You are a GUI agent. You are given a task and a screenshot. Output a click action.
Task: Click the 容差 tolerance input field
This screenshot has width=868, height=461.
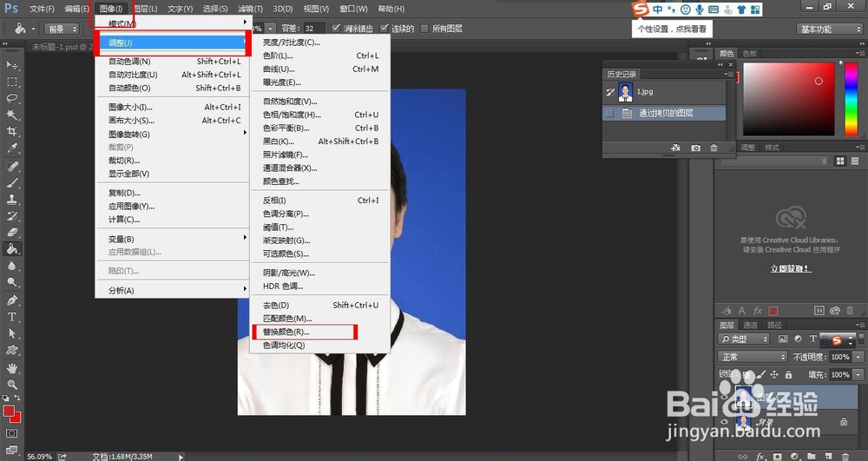coord(314,29)
